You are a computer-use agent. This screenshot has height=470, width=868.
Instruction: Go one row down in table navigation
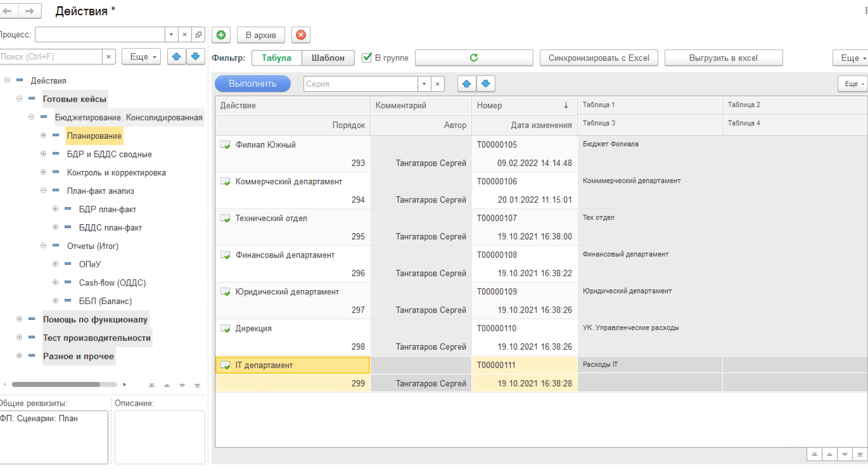(x=844, y=455)
